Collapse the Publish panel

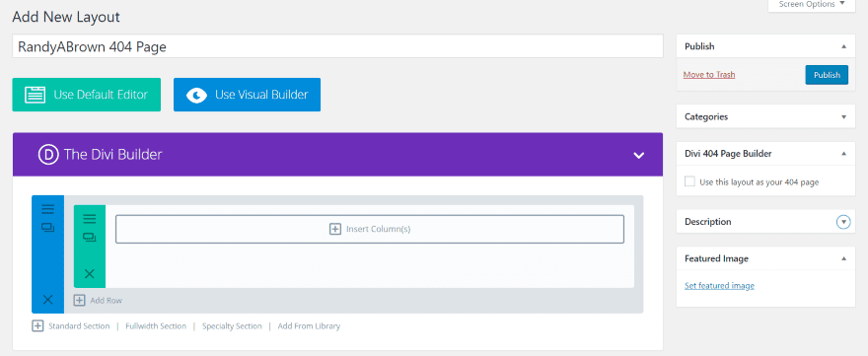point(843,46)
